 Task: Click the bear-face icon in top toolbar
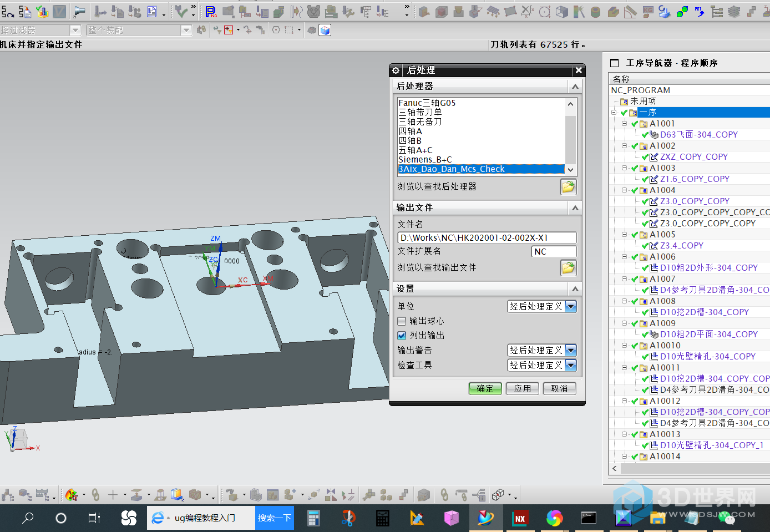313,11
